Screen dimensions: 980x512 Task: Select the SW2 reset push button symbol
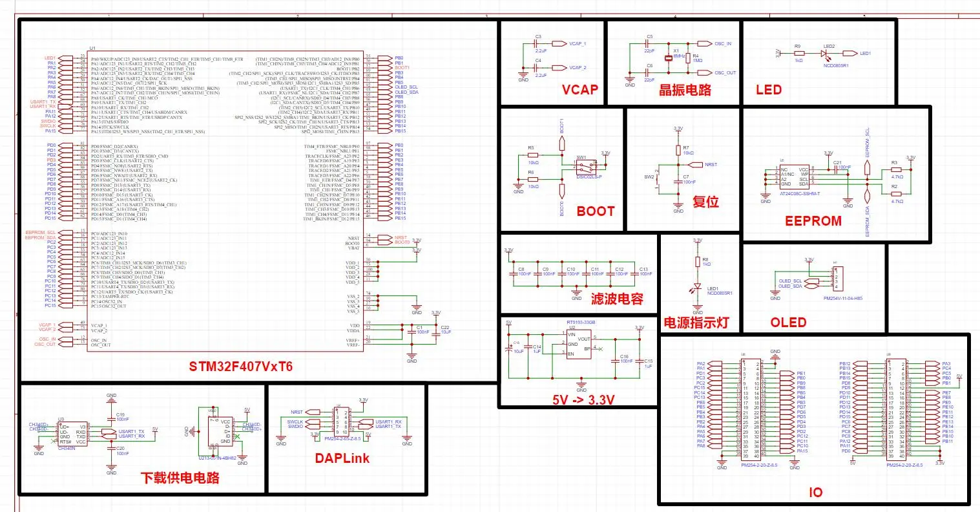click(656, 180)
